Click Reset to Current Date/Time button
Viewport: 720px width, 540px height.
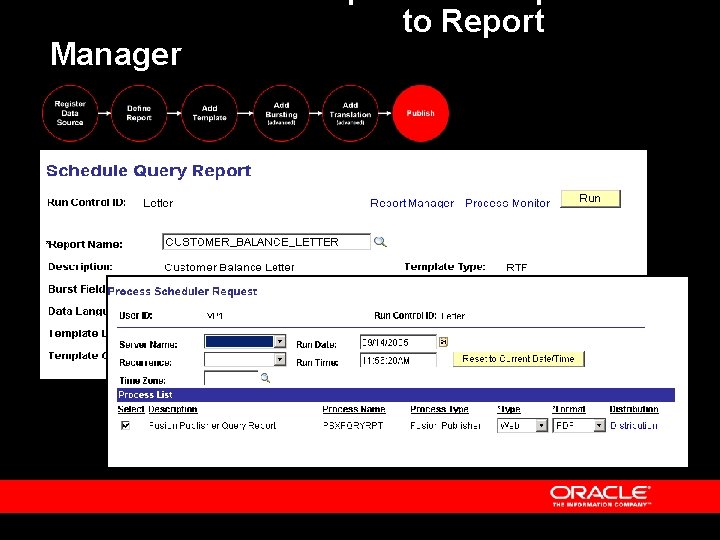point(518,359)
